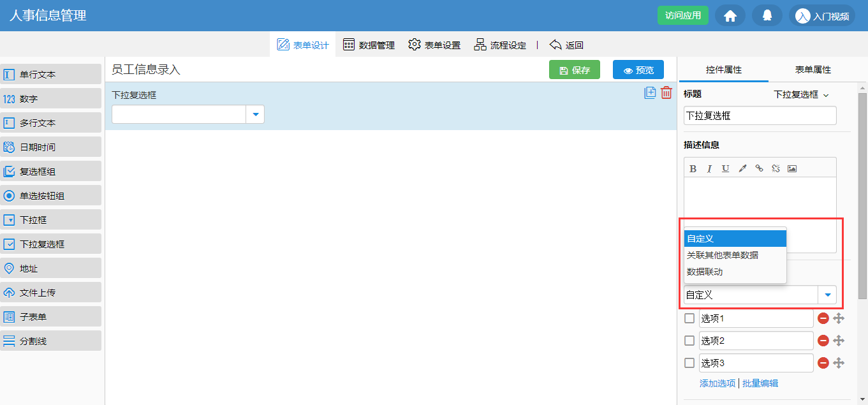The height and width of the screenshot is (405, 868).
Task: Check the 选项3 default checkbox
Action: [689, 363]
